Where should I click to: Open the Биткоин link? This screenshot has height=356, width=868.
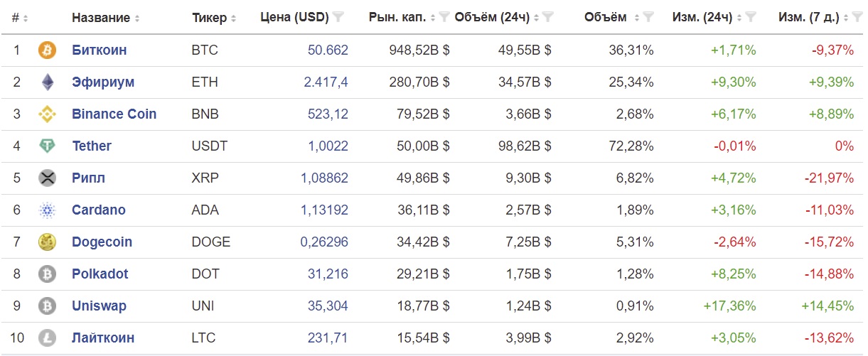(100, 50)
